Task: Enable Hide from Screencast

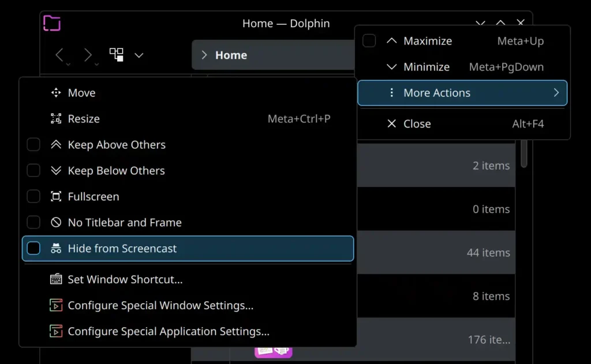Action: coord(33,248)
